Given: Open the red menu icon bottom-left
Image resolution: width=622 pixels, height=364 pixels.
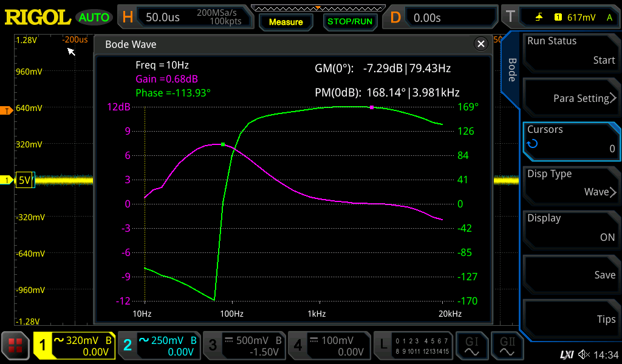Looking at the screenshot, I should [x=15, y=346].
